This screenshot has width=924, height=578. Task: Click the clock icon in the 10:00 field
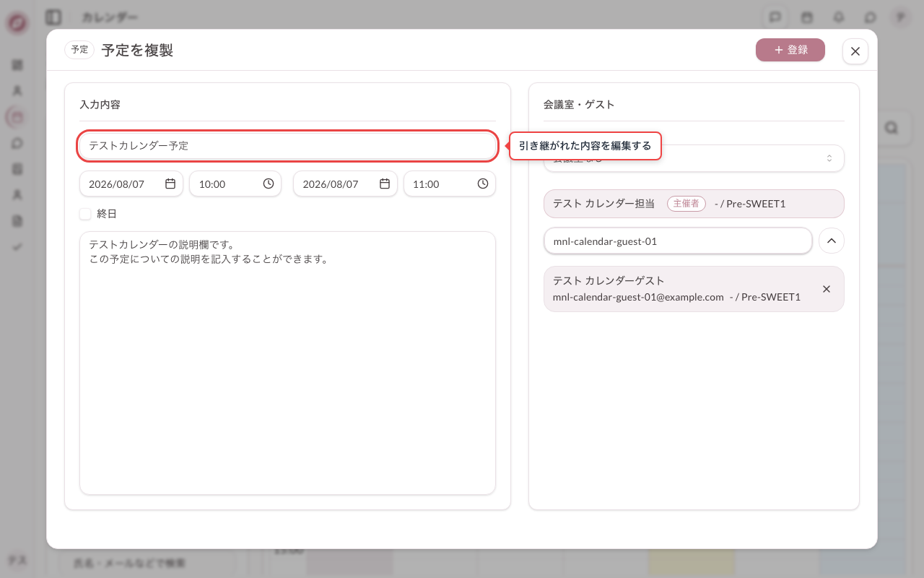coord(269,184)
